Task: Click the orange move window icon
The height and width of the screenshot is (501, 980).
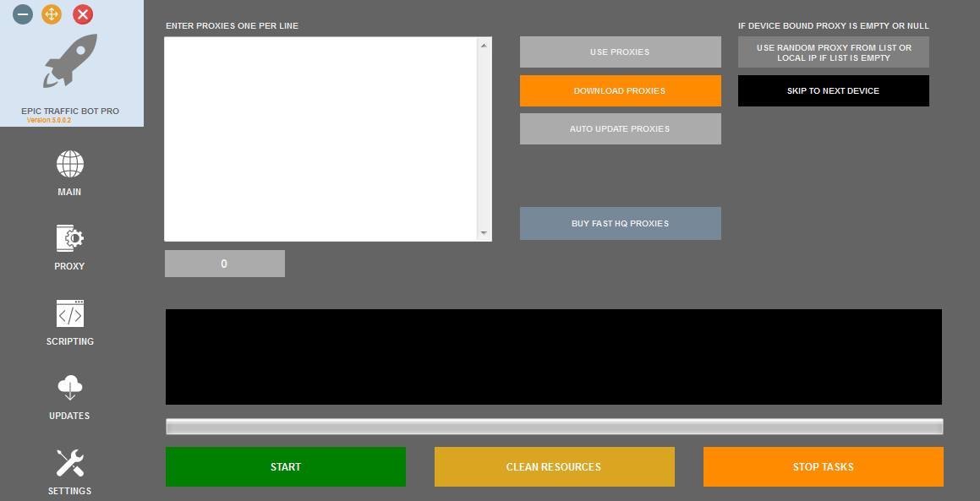Action: (52, 14)
